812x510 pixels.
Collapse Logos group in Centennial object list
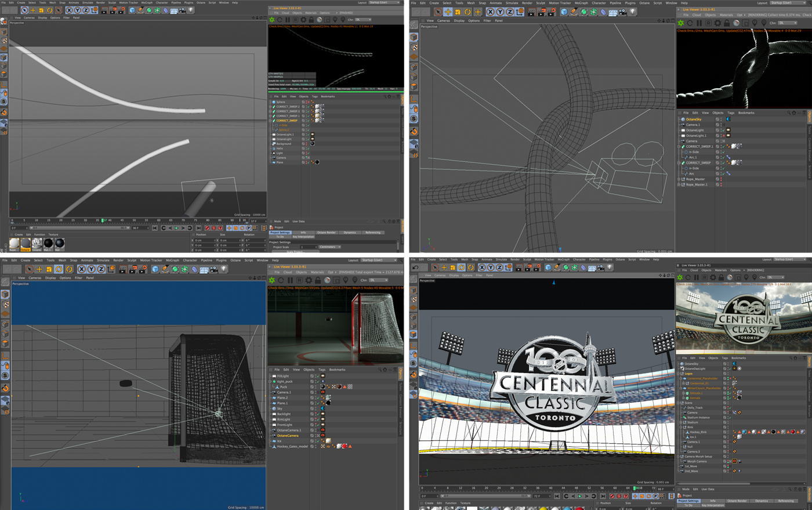678,374
